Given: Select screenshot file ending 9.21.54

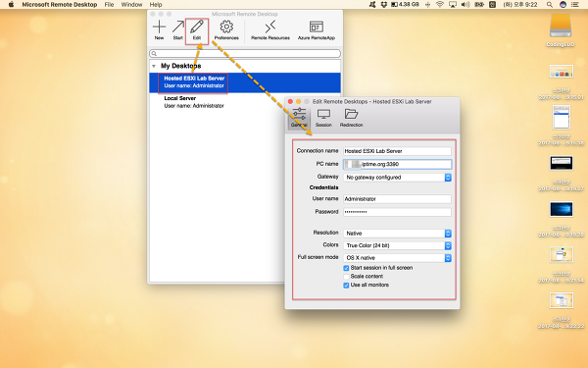Looking at the screenshot, I should tap(562, 255).
